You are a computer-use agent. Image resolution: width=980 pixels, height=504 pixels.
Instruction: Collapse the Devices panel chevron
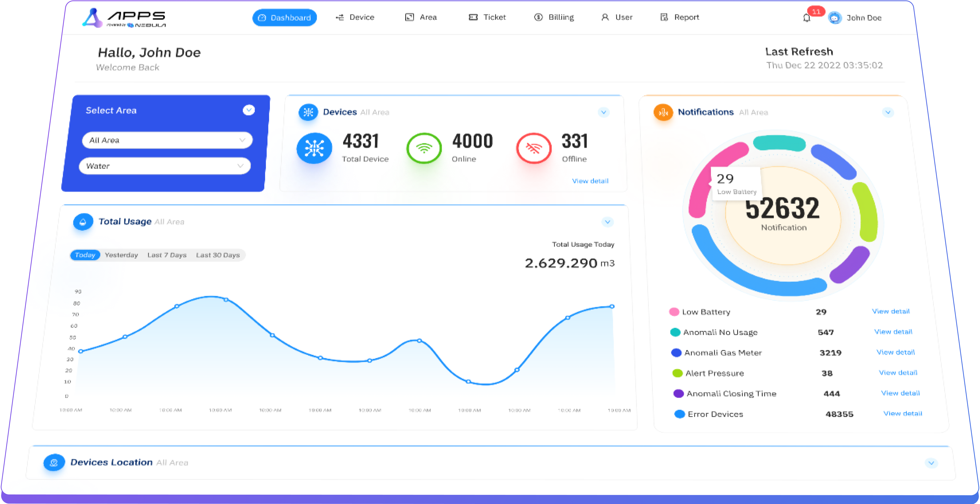(x=603, y=112)
